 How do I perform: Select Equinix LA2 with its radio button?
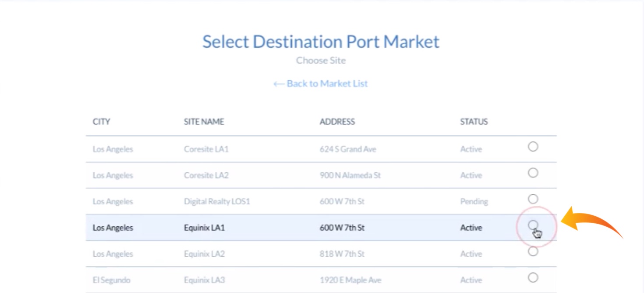532,250
